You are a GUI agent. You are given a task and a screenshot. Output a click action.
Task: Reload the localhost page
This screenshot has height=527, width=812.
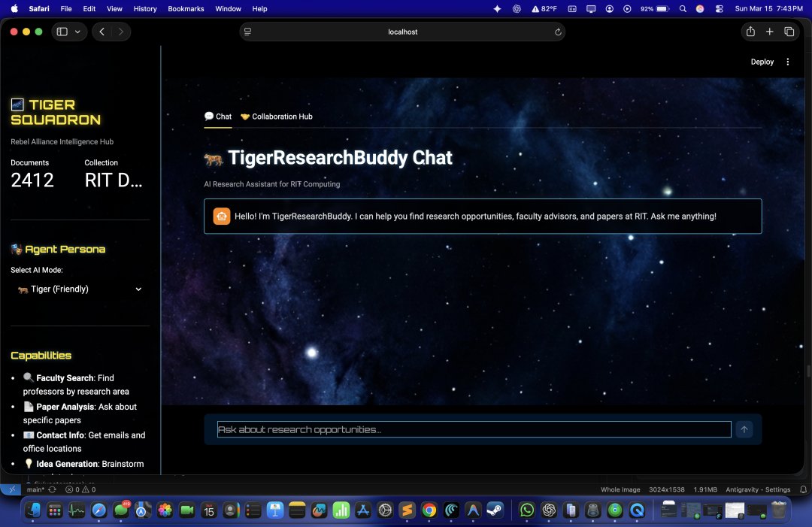558,32
